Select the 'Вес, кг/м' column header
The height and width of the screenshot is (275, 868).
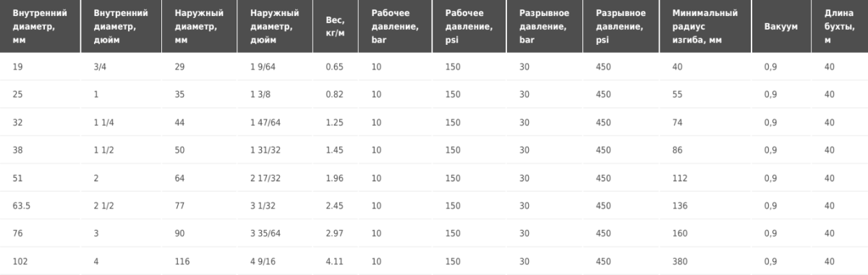point(337,27)
